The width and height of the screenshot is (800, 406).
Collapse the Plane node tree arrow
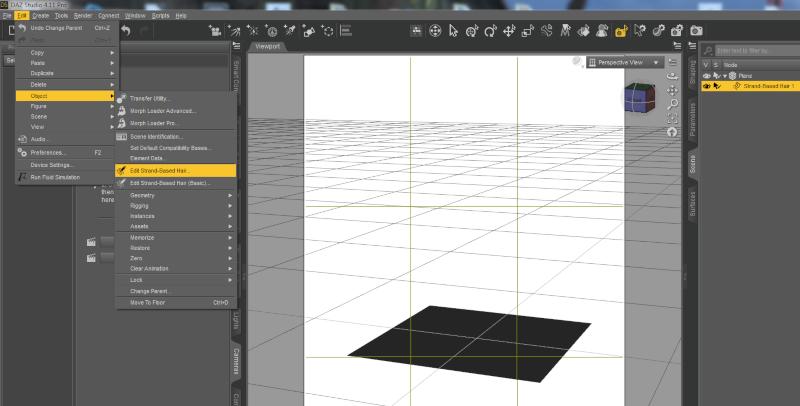coord(724,76)
